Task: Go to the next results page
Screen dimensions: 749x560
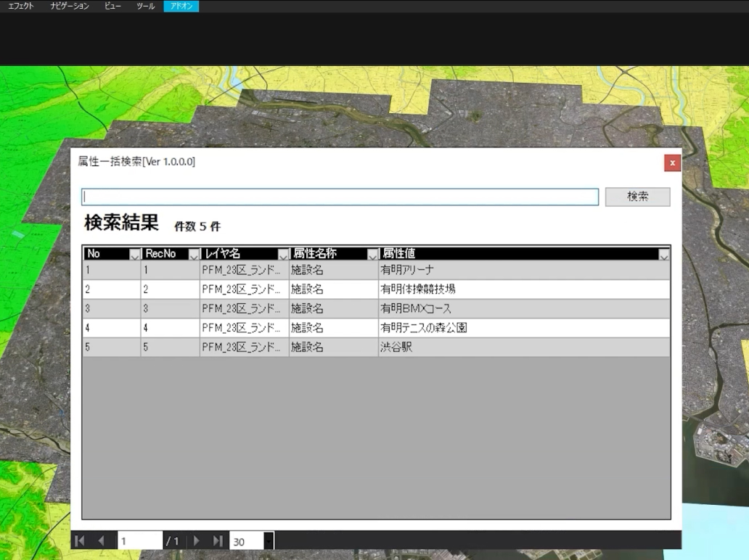Action: click(x=197, y=539)
